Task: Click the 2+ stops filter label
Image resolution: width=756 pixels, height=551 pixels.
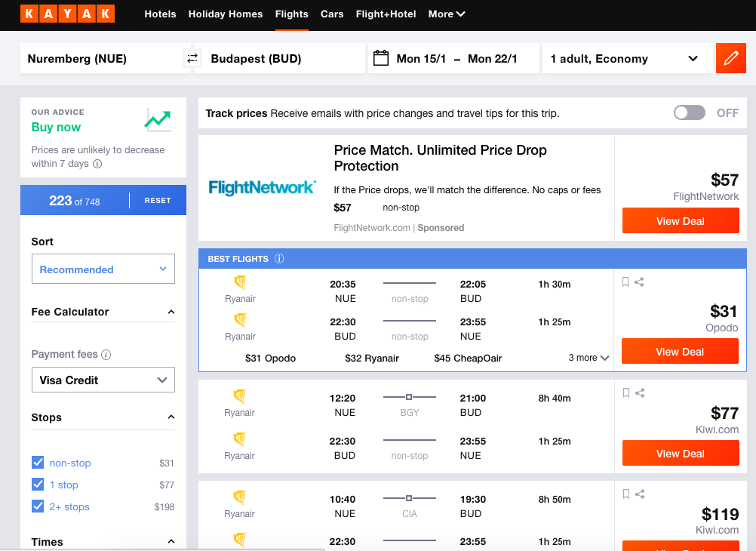Action: [x=69, y=506]
